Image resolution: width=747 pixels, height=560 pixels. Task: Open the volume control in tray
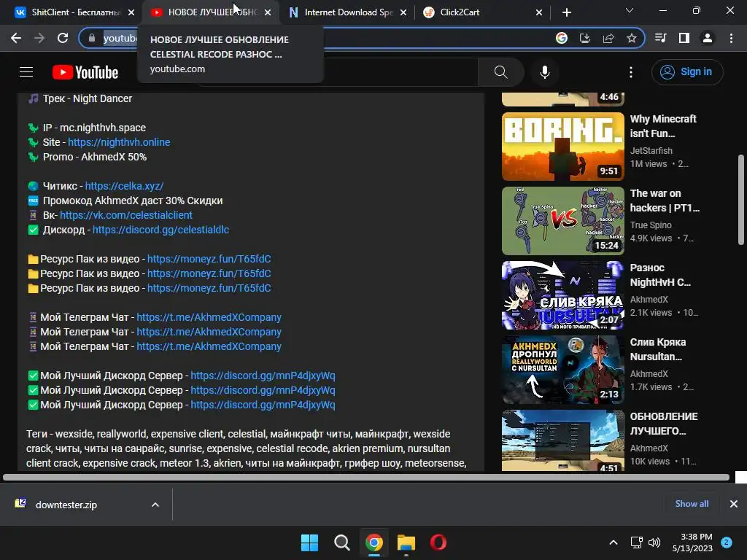pyautogui.click(x=654, y=542)
